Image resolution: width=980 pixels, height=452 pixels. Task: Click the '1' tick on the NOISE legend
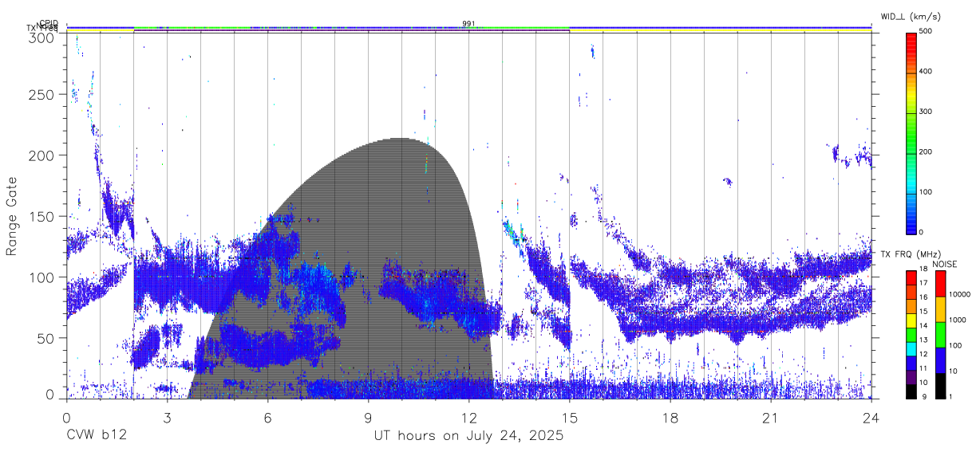pos(950,396)
